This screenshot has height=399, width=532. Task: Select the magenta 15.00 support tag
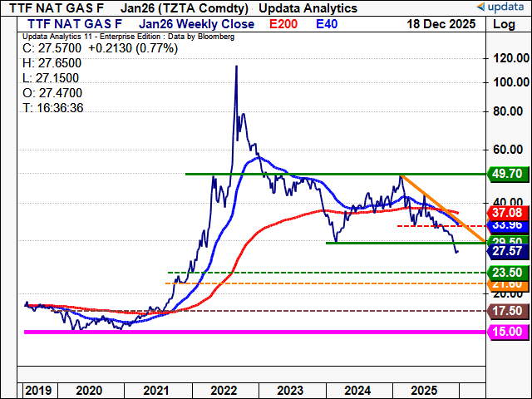tap(507, 332)
